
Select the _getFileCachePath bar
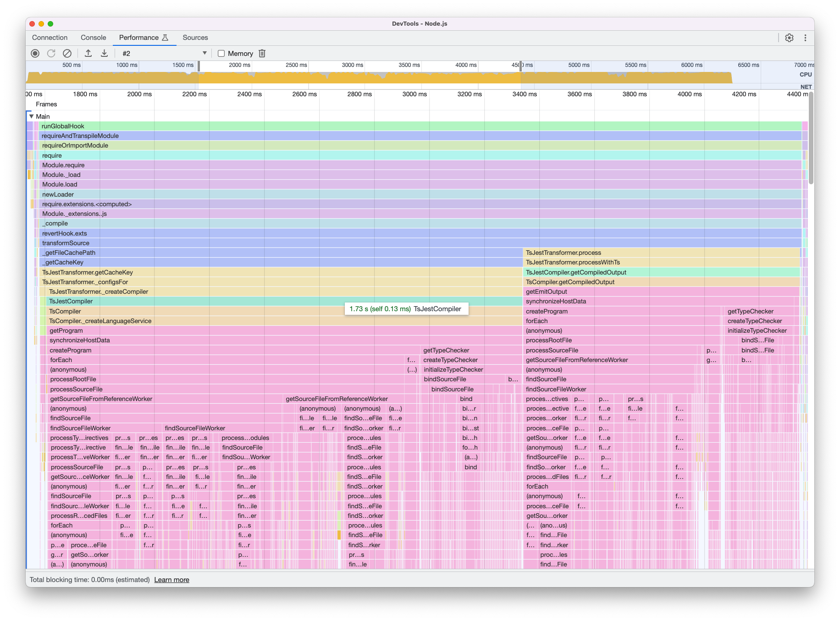pyautogui.click(x=281, y=253)
